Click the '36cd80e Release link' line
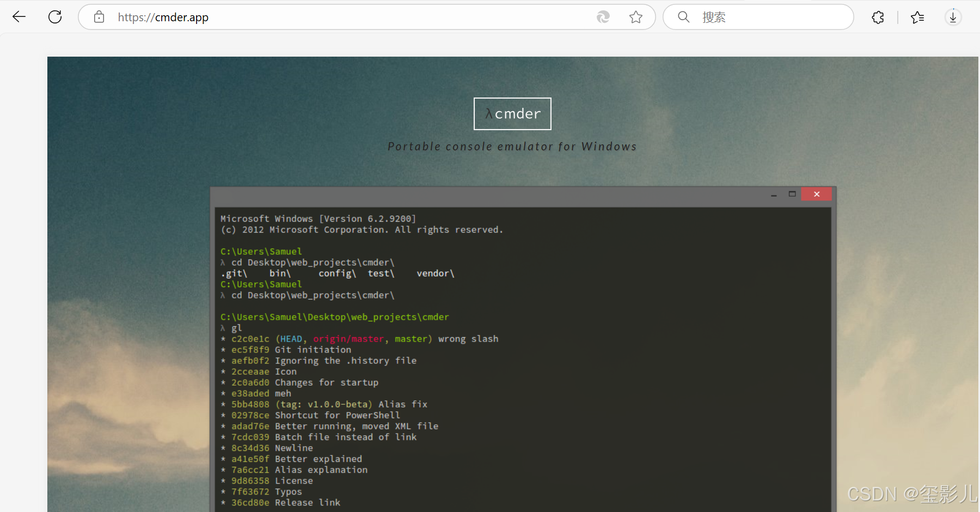The height and width of the screenshot is (512, 980). point(280,502)
